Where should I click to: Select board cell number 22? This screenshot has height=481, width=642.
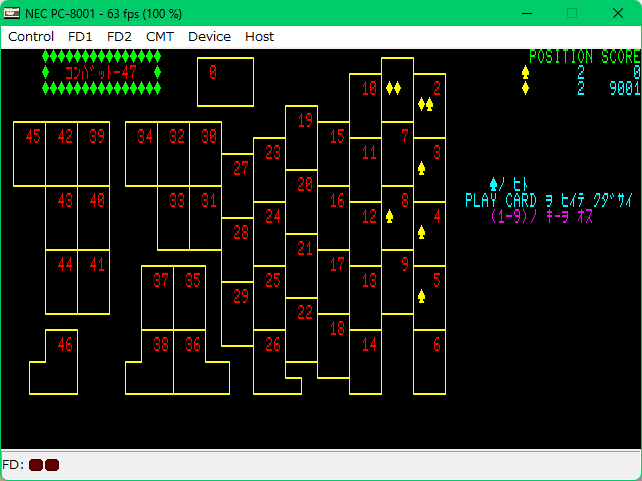tap(301, 330)
